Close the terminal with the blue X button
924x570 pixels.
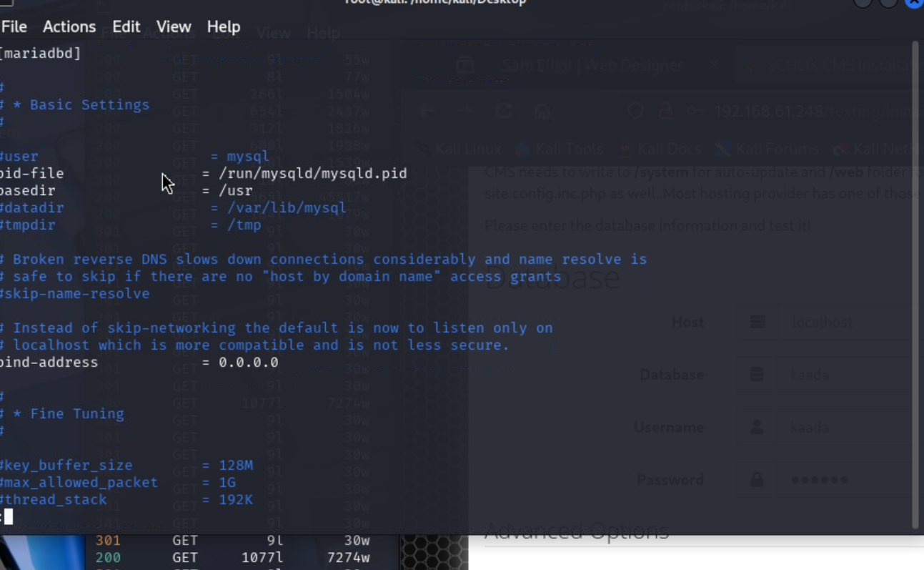pos(914,2)
